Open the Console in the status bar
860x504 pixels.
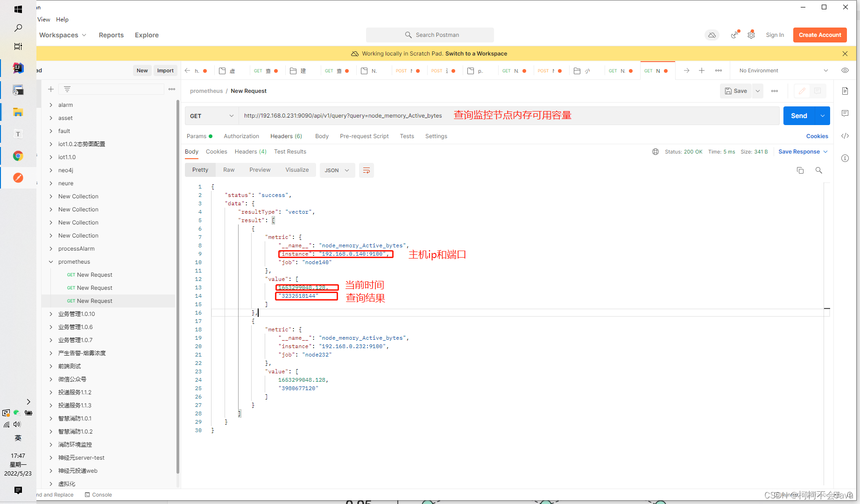(x=99, y=495)
